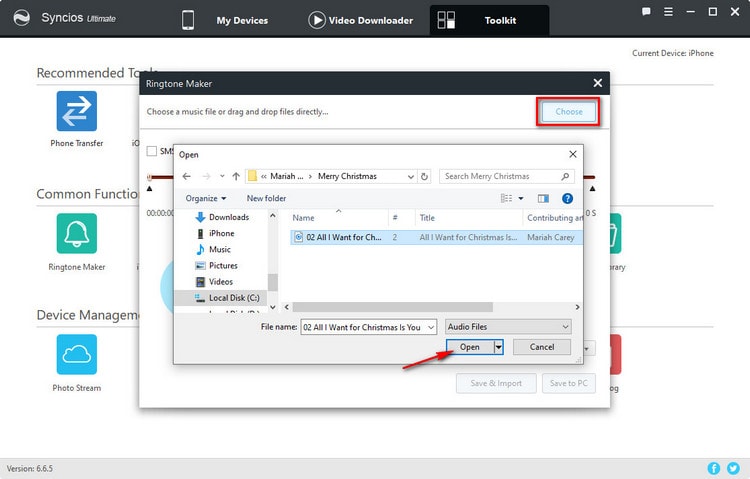The width and height of the screenshot is (750, 479).
Task: Tick the SMS checkbox in Ringtone Maker
Action: [x=152, y=151]
